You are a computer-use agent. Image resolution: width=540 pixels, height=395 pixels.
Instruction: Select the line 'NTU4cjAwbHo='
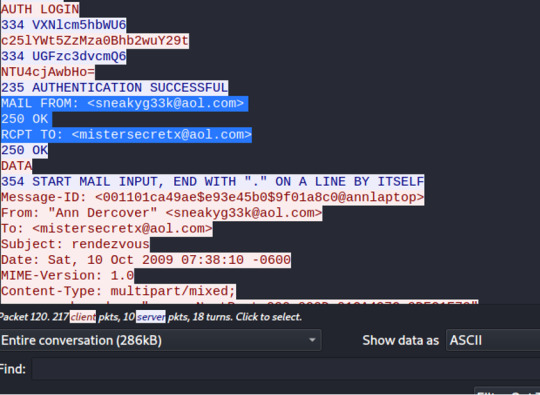click(x=48, y=72)
